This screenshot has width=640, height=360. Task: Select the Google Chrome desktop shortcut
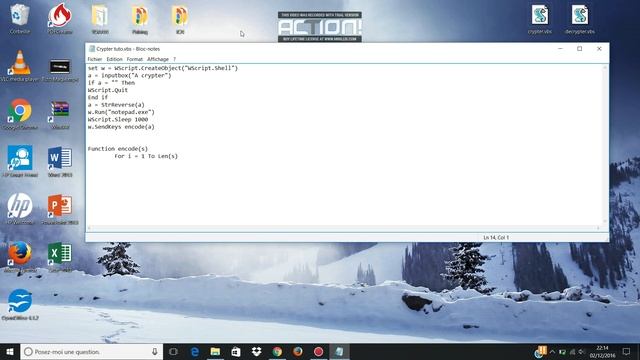click(x=20, y=114)
